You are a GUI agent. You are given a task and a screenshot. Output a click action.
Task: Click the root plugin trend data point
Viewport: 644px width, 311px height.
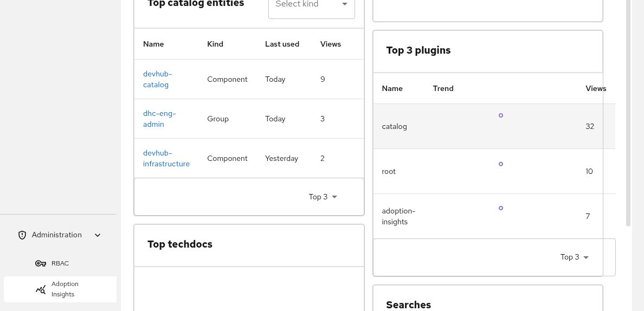pos(501,164)
